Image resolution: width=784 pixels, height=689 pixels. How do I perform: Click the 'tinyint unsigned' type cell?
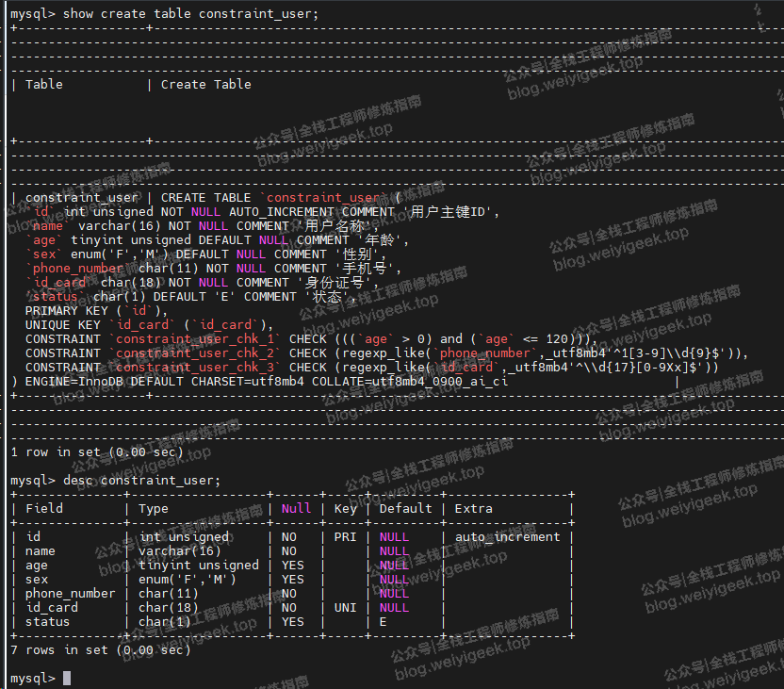(x=198, y=566)
